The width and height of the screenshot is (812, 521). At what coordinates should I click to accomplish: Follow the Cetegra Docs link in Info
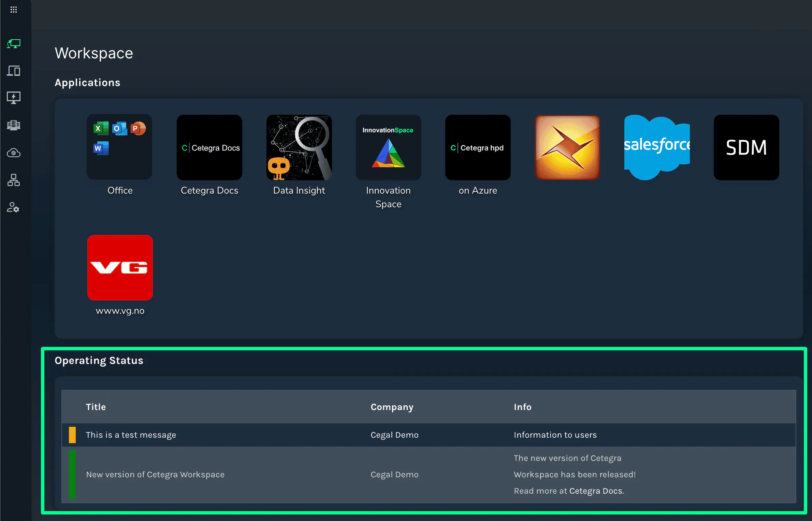point(595,491)
